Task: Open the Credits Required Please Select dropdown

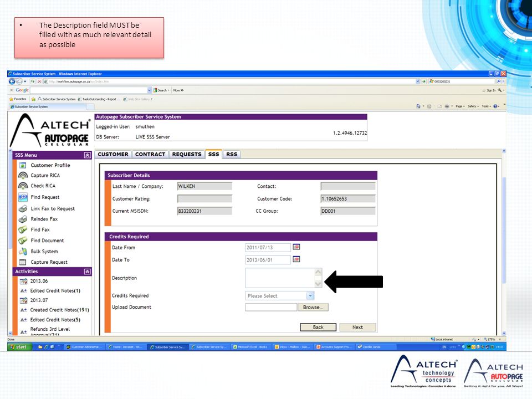Action: click(310, 295)
